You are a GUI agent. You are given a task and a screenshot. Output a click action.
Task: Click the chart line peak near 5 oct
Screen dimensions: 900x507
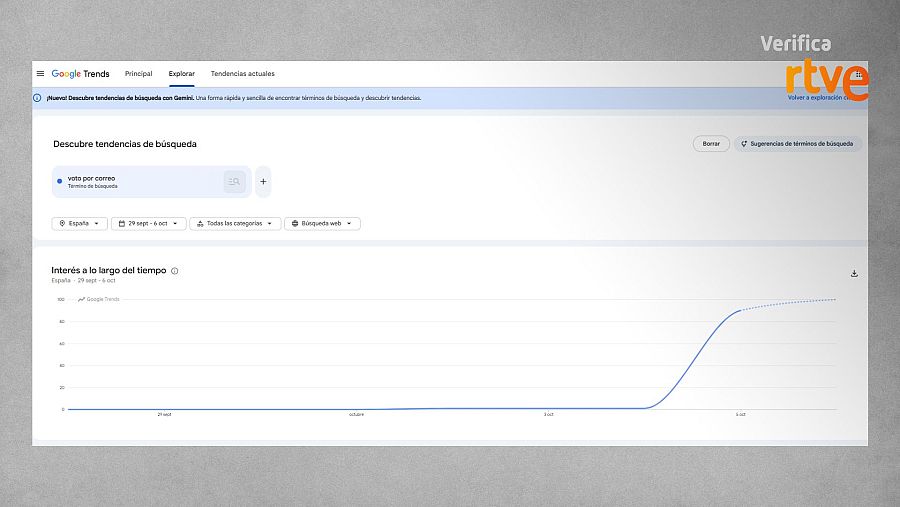[741, 310]
